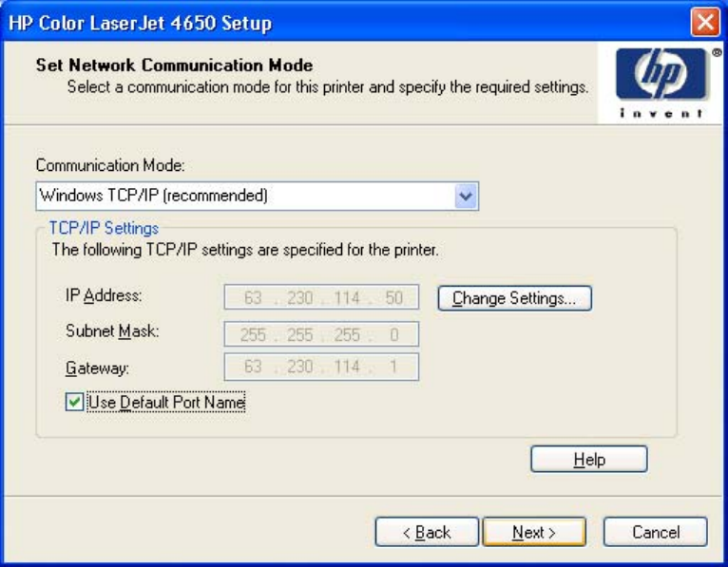Click the 'Set Network Communication Mode' heading

175,65
